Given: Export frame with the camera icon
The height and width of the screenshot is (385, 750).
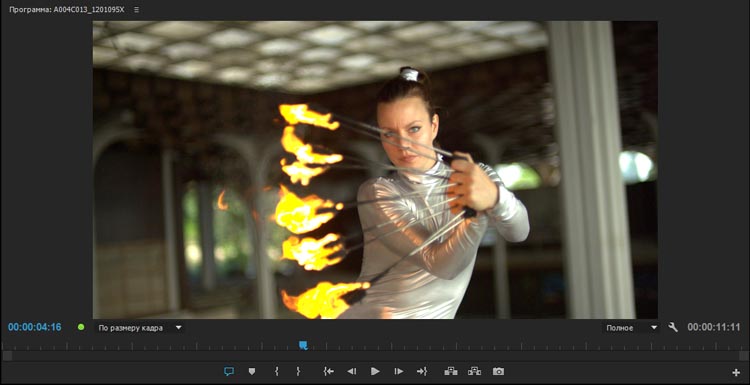Looking at the screenshot, I should pos(498,371).
